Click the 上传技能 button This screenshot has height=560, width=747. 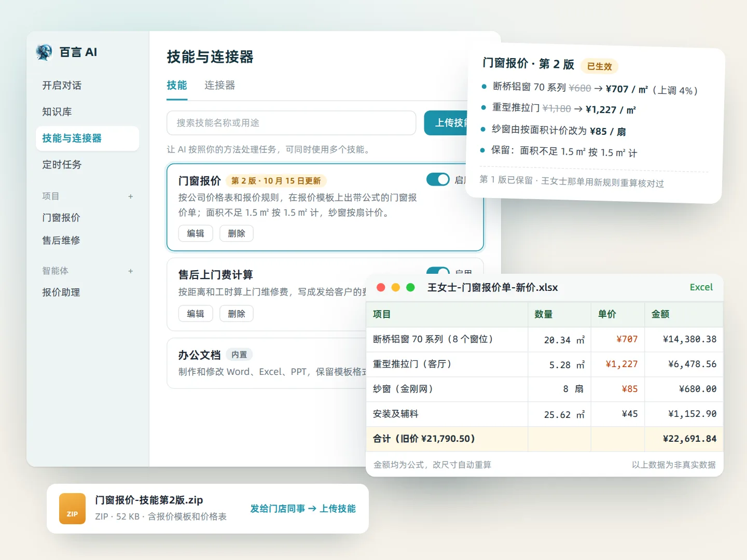pos(447,123)
